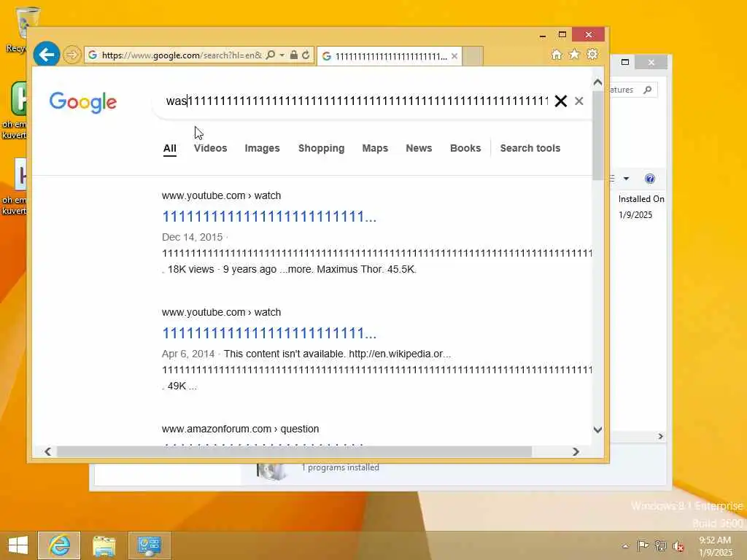Click the gray X next to search box
This screenshot has height=560, width=747.
point(578,101)
